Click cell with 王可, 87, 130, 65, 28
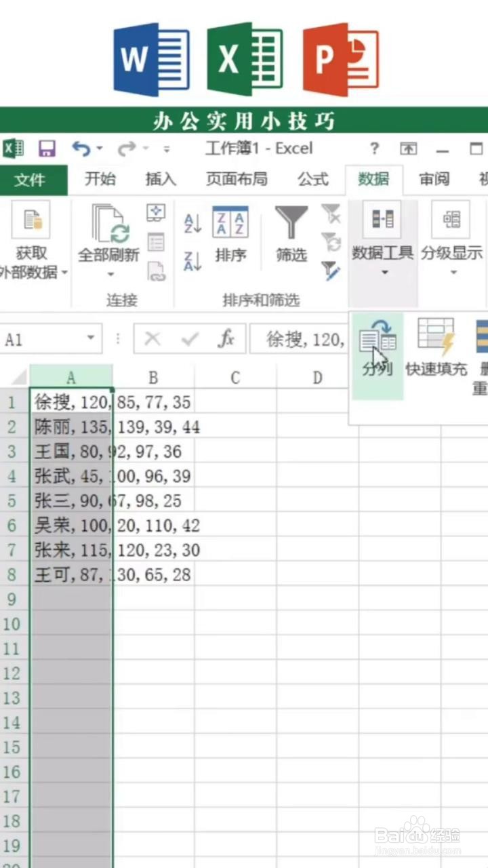 pos(71,575)
